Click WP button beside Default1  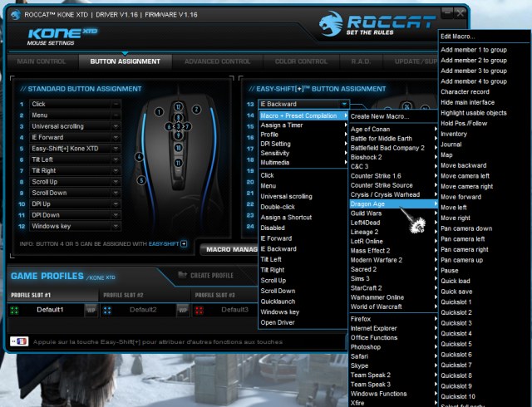tap(91, 310)
